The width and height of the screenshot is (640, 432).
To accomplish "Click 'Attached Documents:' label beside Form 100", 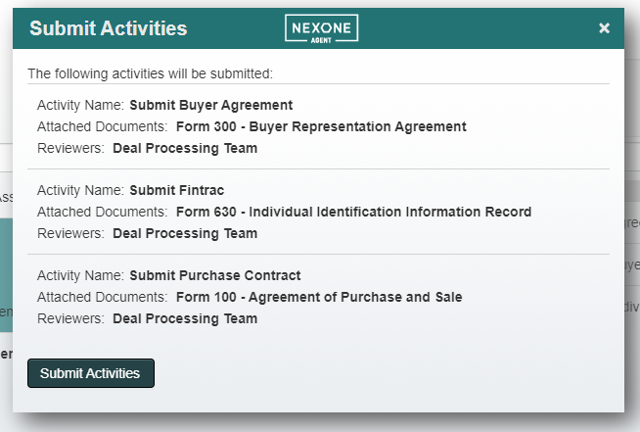I will [x=102, y=297].
